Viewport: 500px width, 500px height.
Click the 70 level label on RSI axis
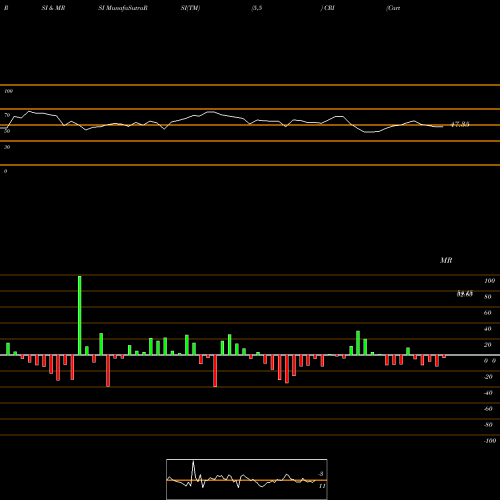coord(7,115)
